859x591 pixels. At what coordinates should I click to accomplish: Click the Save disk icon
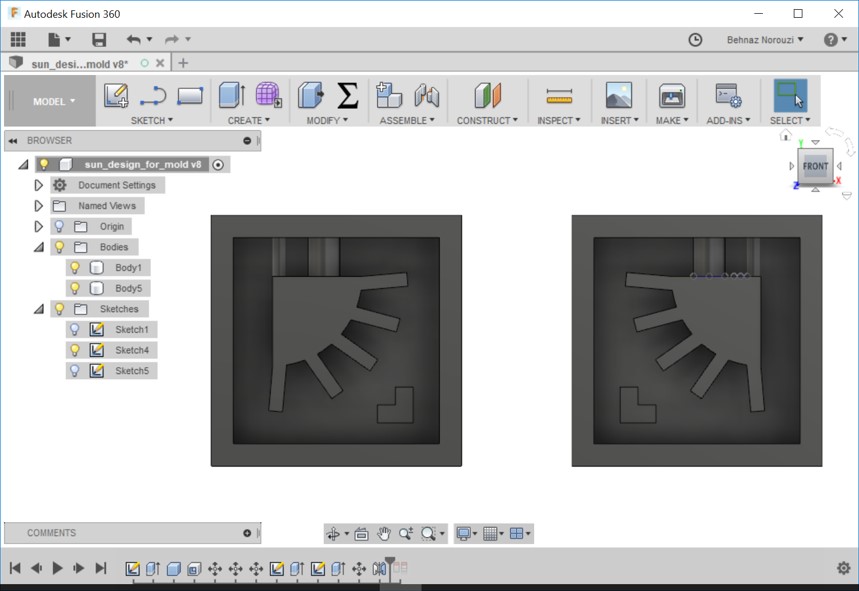[99, 39]
